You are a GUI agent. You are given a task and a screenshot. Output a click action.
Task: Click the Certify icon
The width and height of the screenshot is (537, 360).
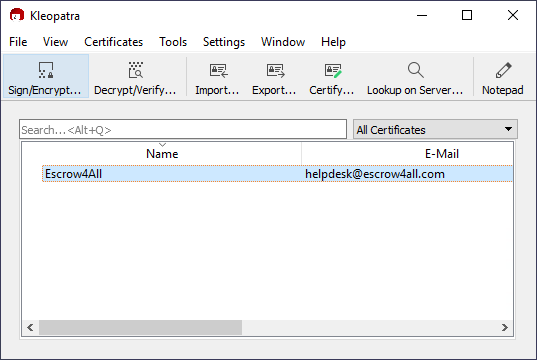coord(333,71)
